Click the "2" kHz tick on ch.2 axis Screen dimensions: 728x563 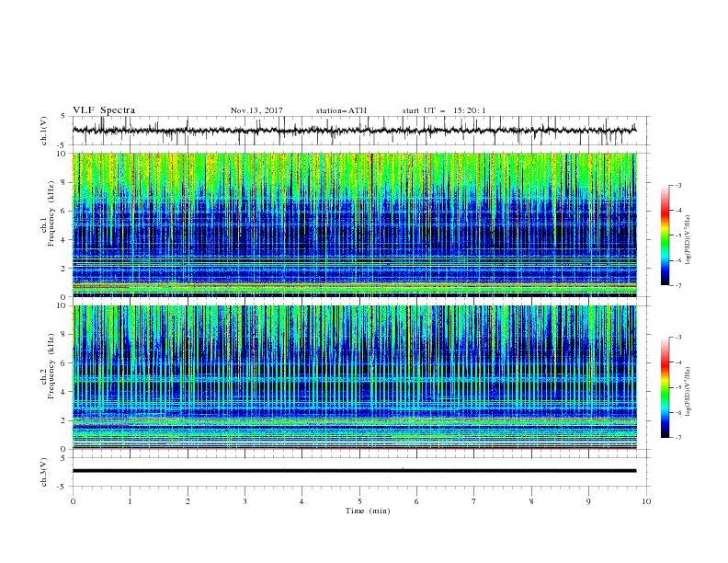coord(65,420)
